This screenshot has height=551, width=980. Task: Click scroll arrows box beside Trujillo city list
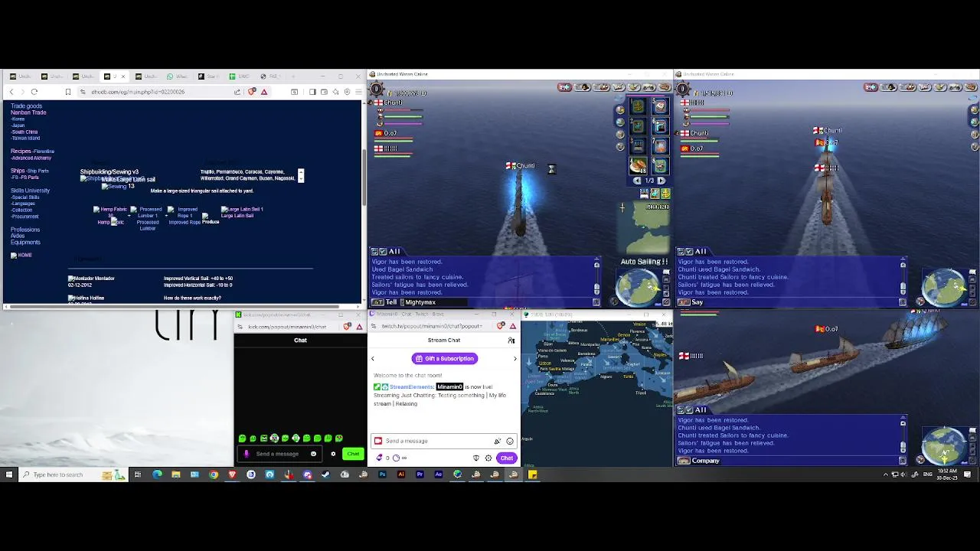click(301, 175)
